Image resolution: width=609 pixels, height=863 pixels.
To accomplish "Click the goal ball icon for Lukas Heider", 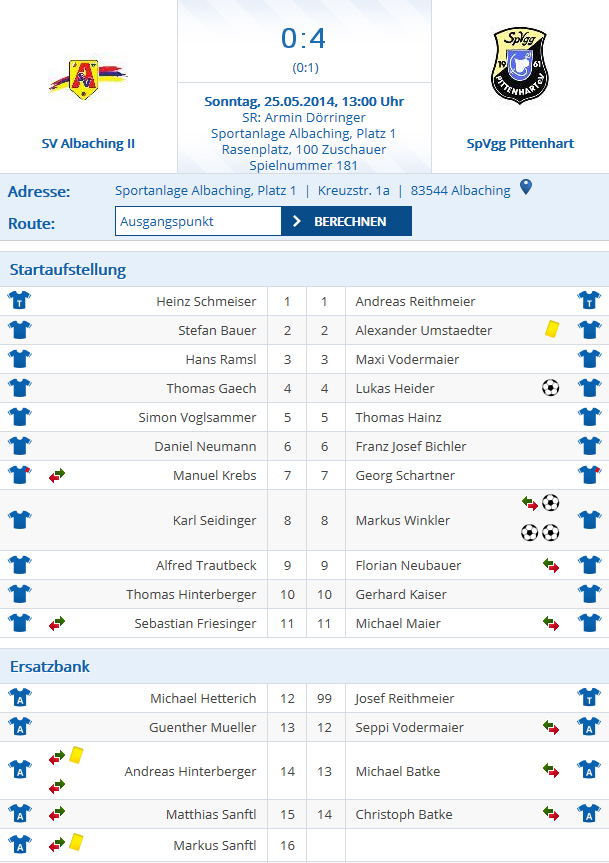I will (x=550, y=387).
